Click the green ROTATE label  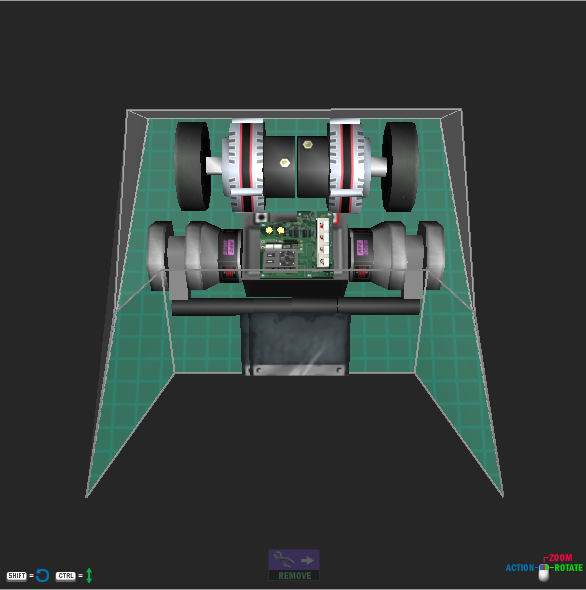point(568,568)
